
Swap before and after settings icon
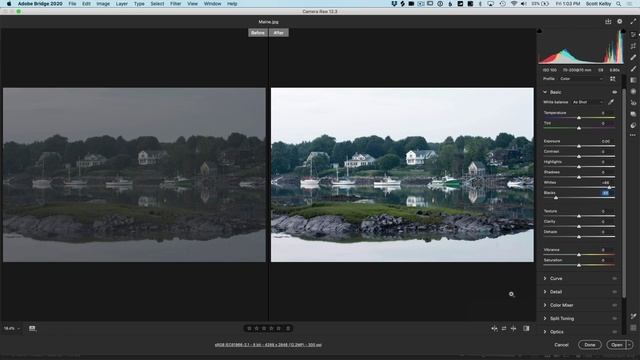pos(504,328)
